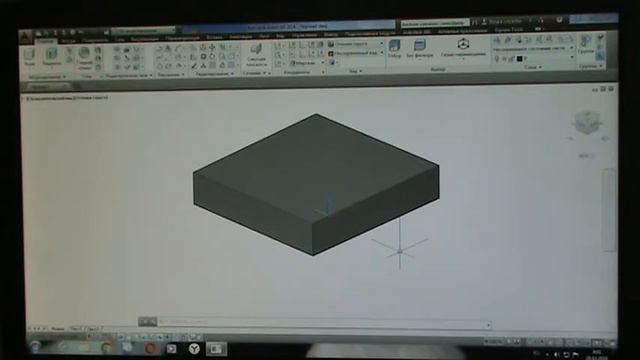Click the active AutoCAD taskbar button
640x360 pixels.
(216, 349)
